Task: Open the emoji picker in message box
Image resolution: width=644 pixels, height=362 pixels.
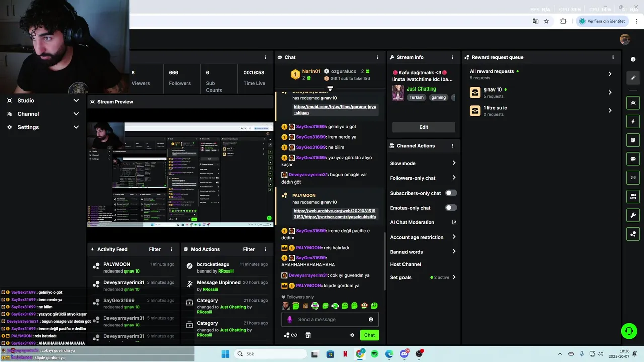Action: point(371,319)
